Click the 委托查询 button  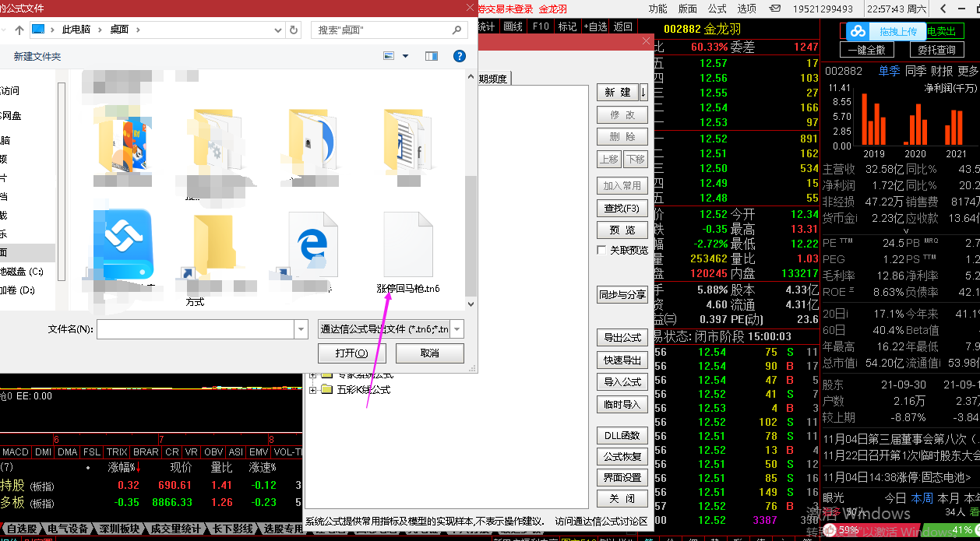[x=936, y=50]
